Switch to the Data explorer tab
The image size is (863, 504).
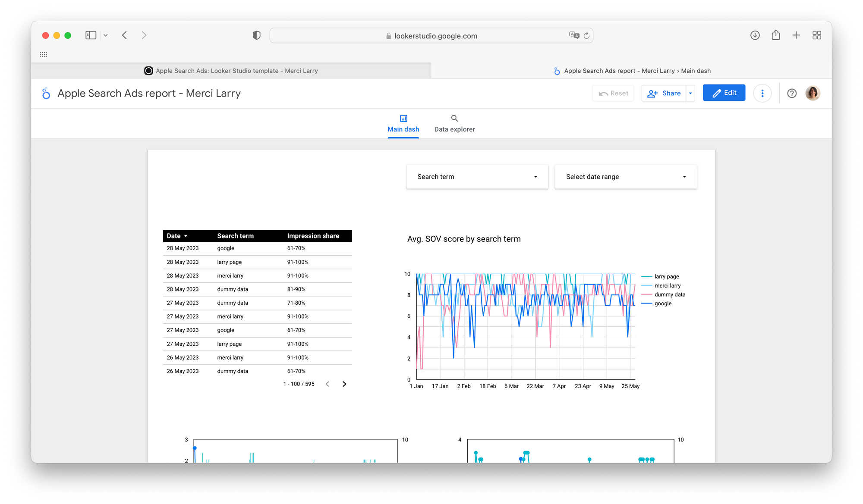[454, 124]
